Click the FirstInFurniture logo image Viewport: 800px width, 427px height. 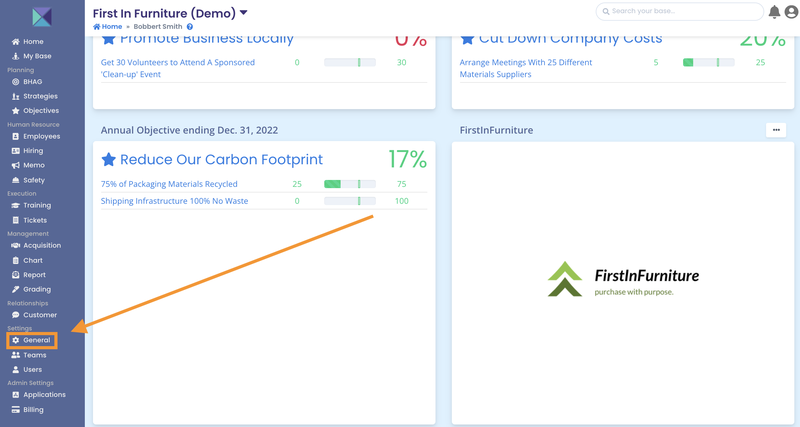(624, 279)
